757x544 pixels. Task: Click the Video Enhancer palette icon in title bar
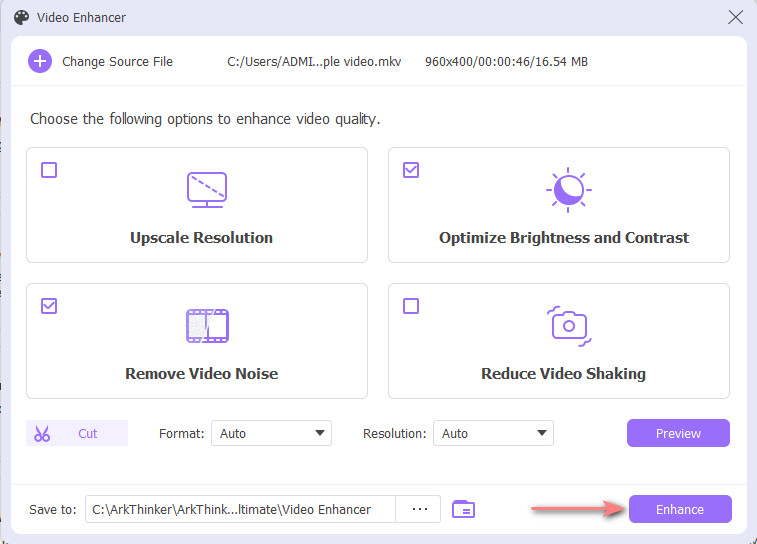click(x=21, y=17)
